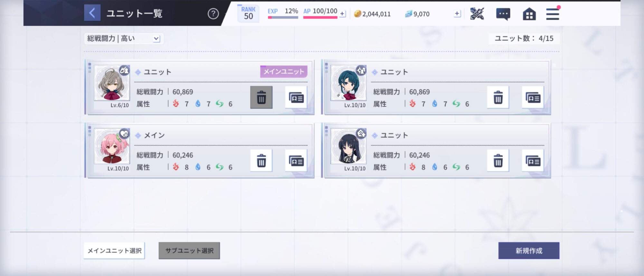Open the hamburger menu with notification dot
Viewport: 644px width, 276px height.
(553, 14)
